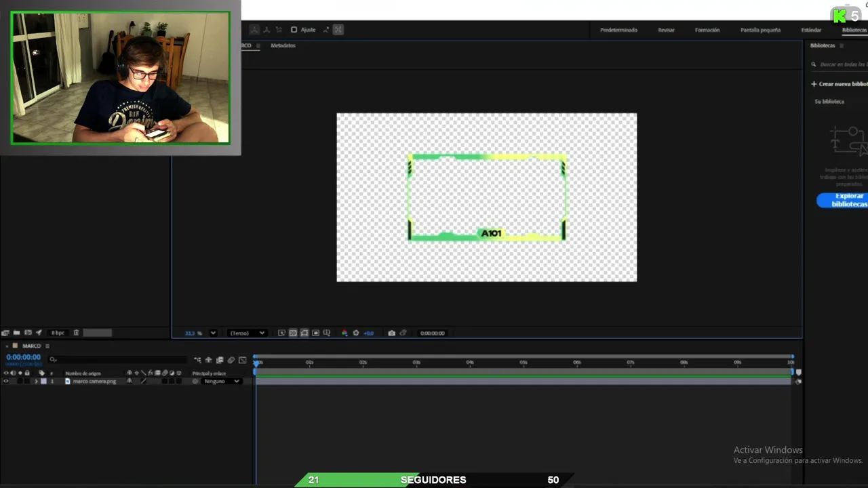Open the show channel RGB color icon
868x488 pixels.
[x=344, y=333]
